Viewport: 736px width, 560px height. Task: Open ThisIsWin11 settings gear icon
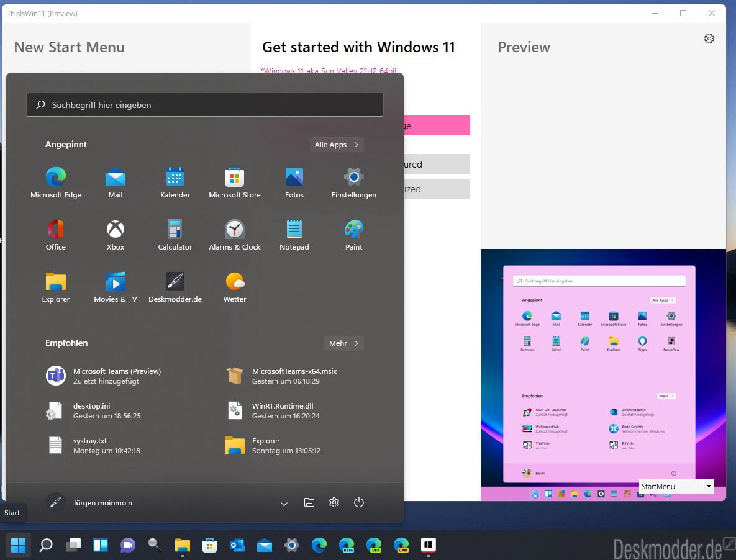pyautogui.click(x=709, y=38)
